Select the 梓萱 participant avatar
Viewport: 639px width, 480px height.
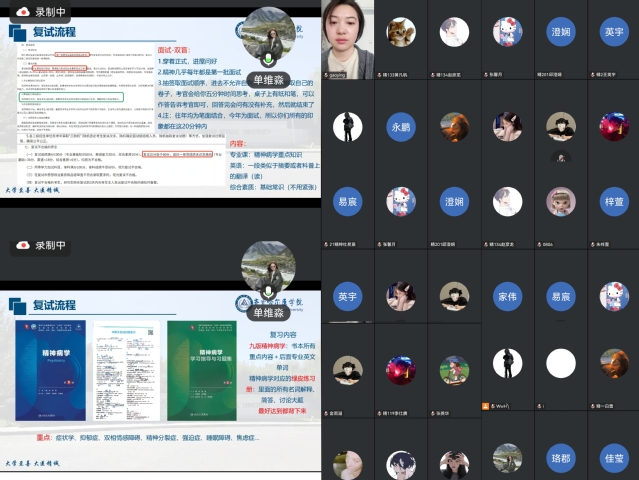click(x=613, y=201)
